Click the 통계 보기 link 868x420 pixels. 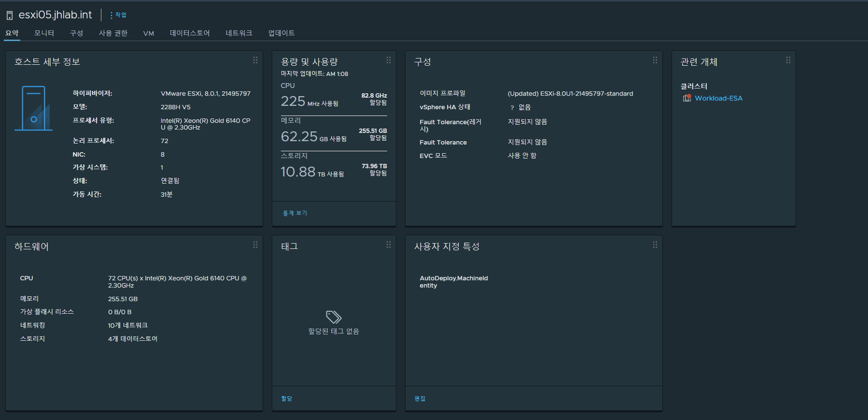[x=295, y=213]
